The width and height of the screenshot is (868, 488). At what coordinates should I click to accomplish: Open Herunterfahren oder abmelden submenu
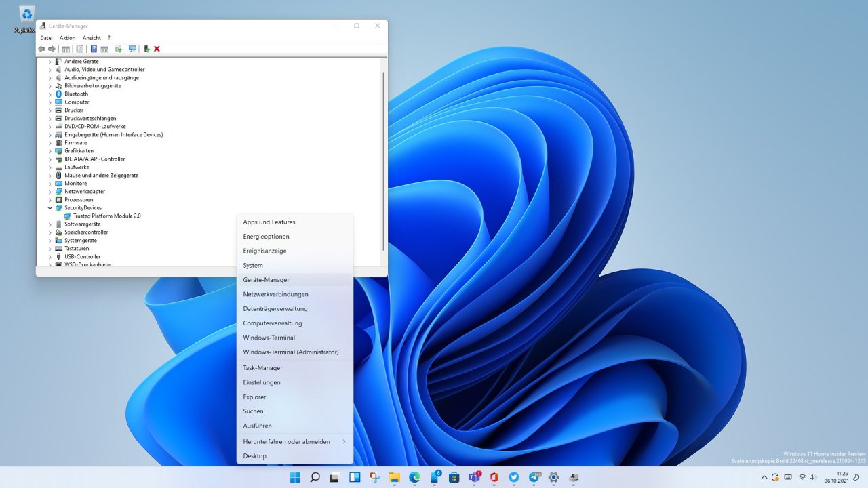click(x=295, y=441)
